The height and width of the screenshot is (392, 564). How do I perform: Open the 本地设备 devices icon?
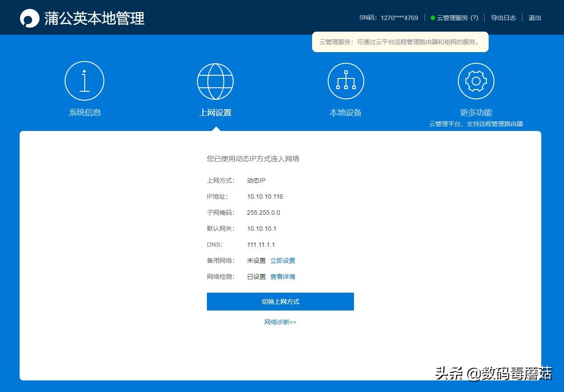pyautogui.click(x=346, y=81)
